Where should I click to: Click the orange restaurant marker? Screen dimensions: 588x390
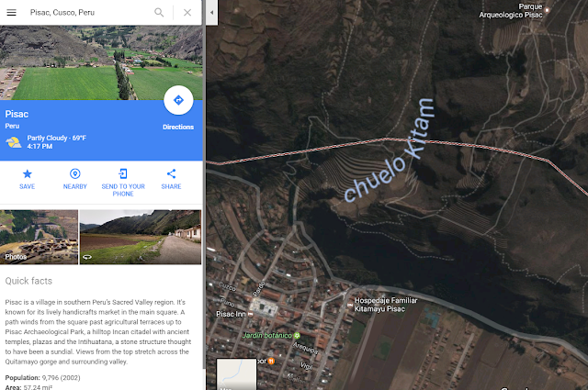click(x=271, y=362)
